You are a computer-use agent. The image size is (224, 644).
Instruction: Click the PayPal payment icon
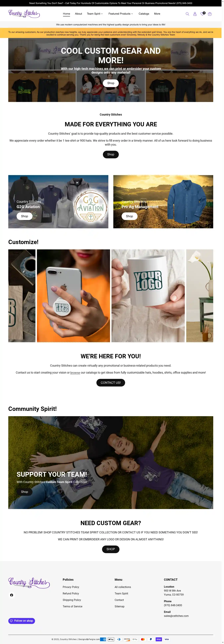tap(151, 639)
